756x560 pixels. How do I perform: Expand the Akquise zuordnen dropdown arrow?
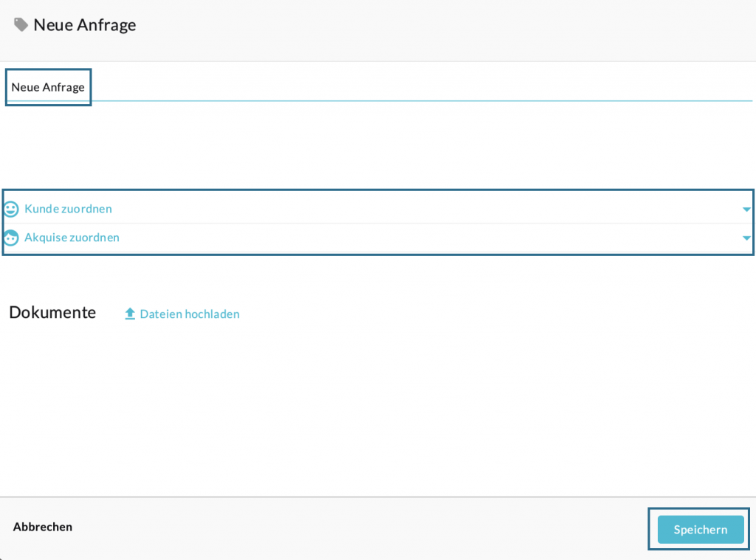pos(746,238)
